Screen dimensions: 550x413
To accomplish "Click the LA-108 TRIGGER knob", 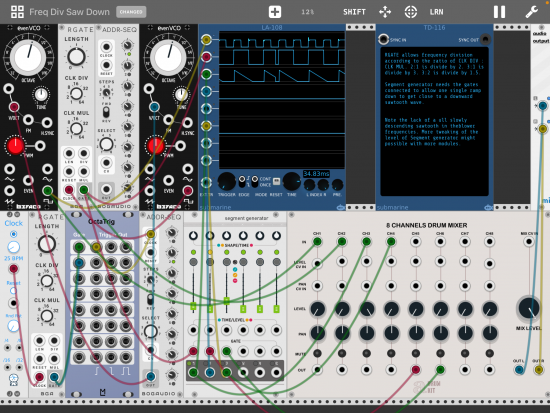I will [x=227, y=182].
